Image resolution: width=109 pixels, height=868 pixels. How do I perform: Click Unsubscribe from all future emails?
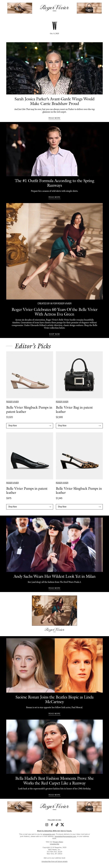(x=55, y=861)
